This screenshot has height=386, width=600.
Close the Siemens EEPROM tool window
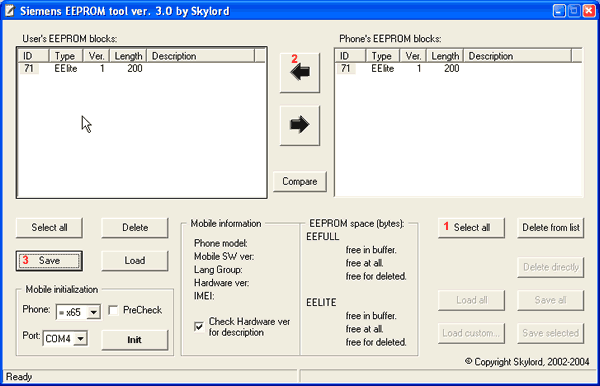point(589,11)
